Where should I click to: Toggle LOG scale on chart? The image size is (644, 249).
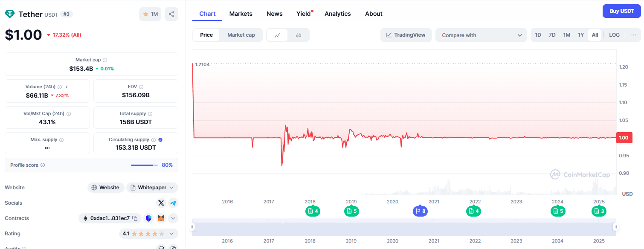tap(615, 35)
